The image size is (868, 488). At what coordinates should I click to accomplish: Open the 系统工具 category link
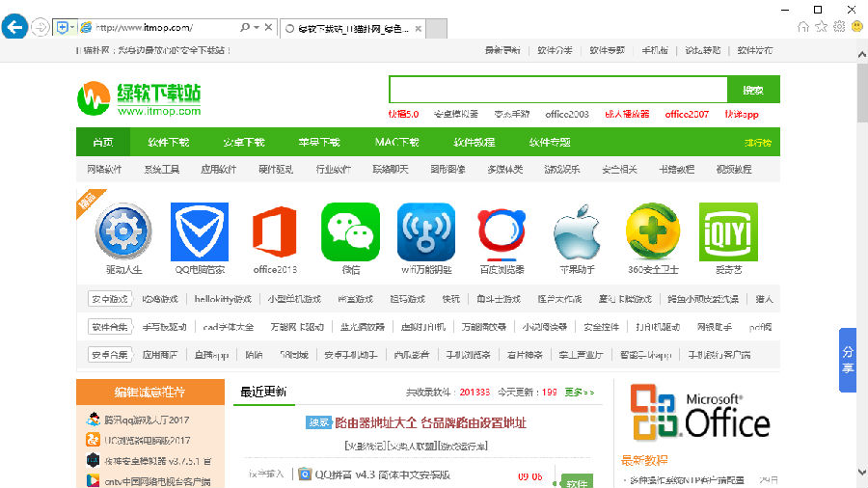tap(162, 170)
